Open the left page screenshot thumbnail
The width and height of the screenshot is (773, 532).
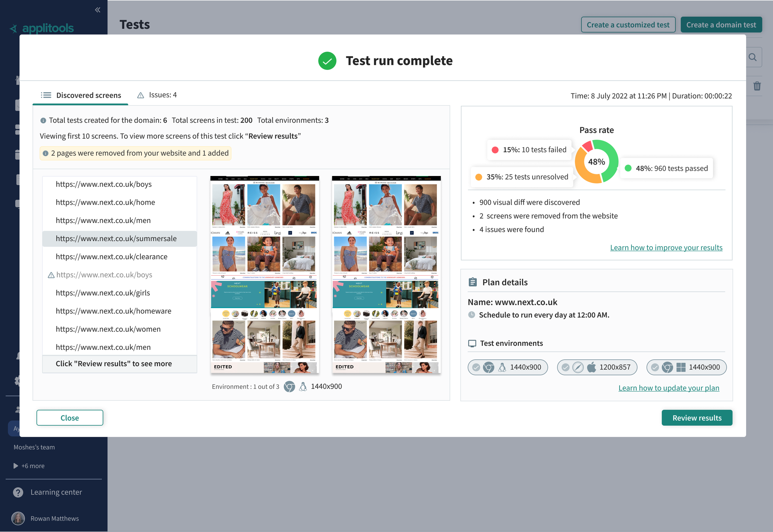265,275
